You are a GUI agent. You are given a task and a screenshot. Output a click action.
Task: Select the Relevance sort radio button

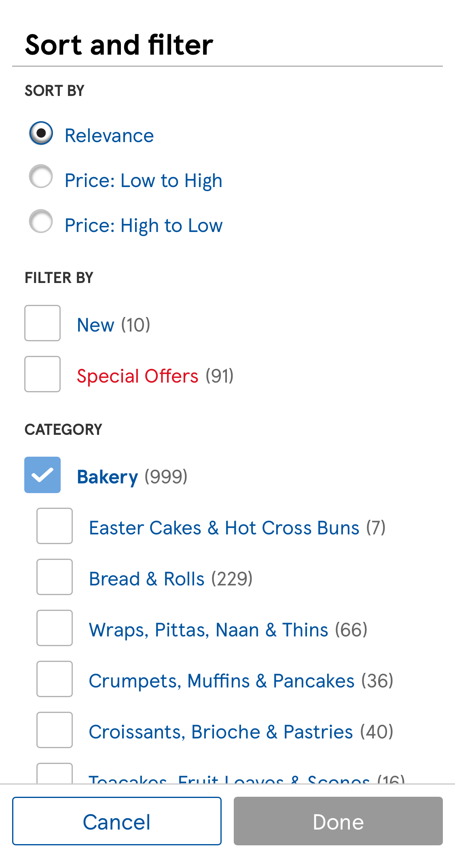(x=41, y=133)
